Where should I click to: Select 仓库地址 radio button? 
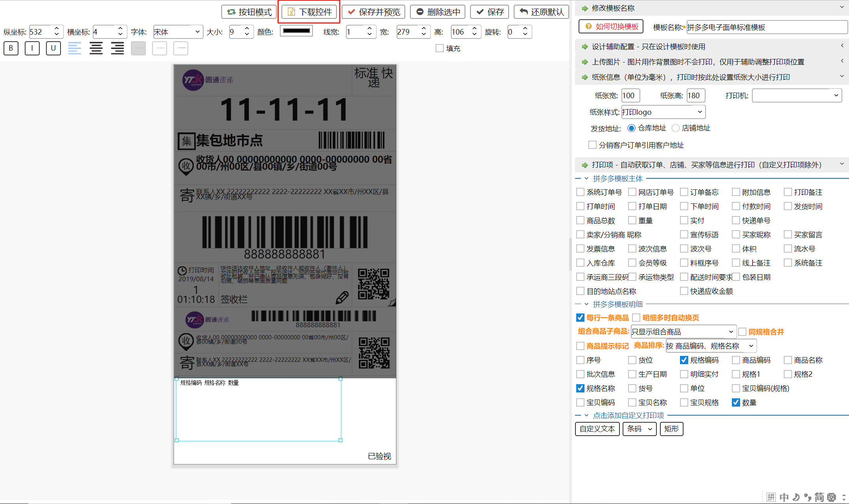click(631, 128)
